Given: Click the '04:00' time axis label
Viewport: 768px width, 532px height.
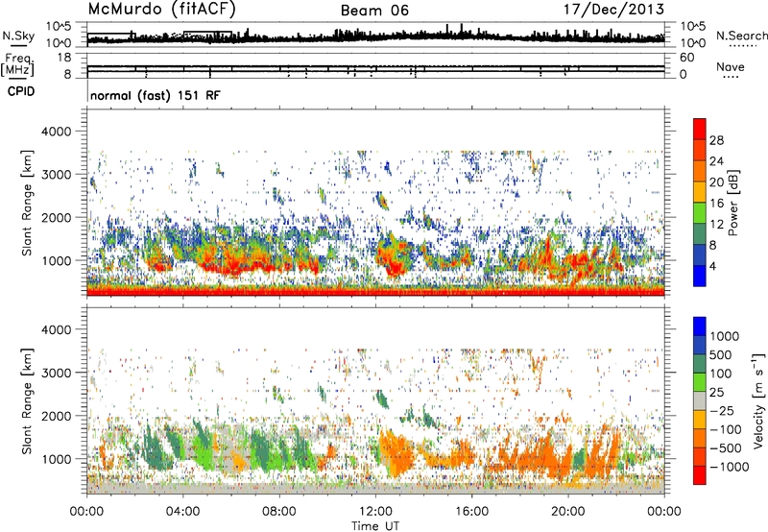Looking at the screenshot, I should (x=182, y=512).
